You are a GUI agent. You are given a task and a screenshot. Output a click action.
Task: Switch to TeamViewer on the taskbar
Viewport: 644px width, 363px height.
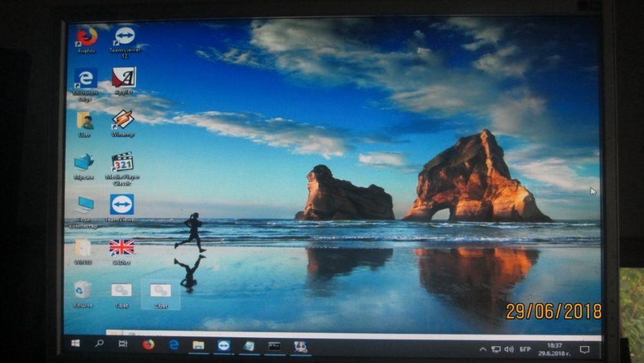point(224,346)
